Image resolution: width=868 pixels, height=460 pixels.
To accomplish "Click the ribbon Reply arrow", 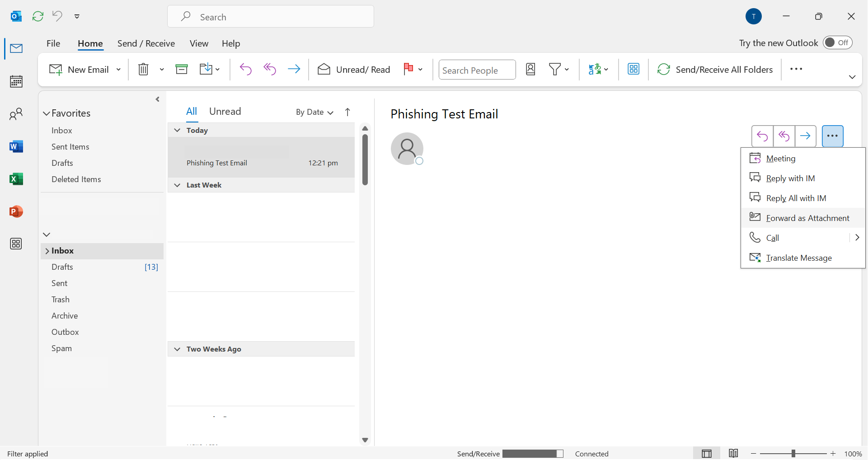I will pos(245,69).
